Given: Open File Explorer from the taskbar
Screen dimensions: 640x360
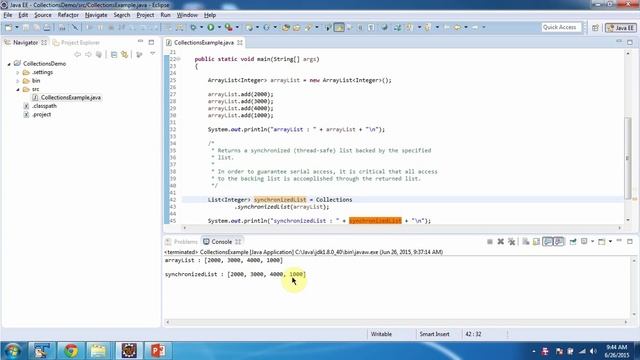Looking at the screenshot, I should [x=98, y=351].
